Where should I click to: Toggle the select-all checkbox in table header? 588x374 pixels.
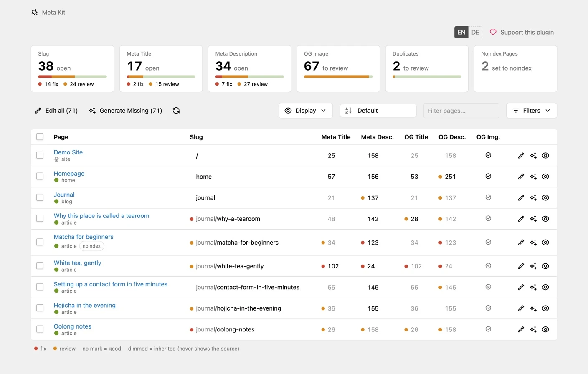click(x=40, y=136)
